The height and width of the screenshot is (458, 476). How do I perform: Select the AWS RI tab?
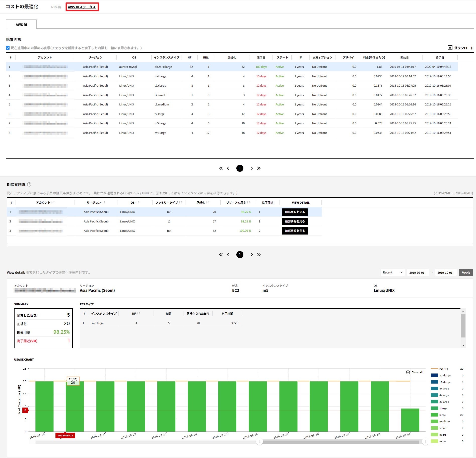click(x=21, y=25)
